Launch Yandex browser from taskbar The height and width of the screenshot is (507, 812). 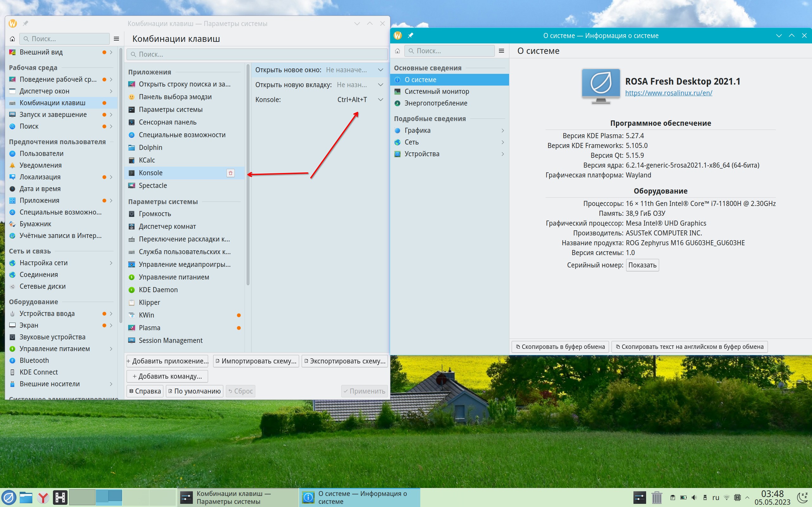43,497
